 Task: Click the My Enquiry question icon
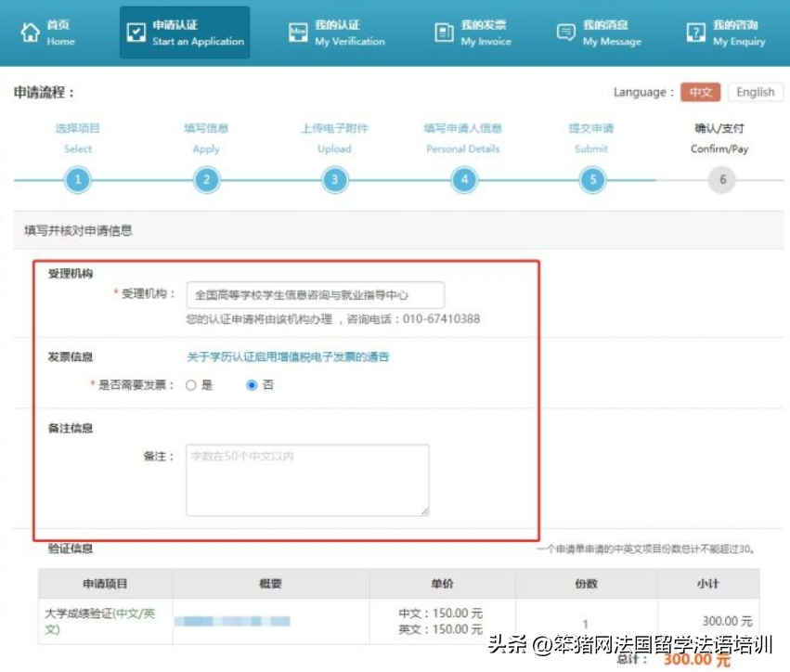coord(695,32)
